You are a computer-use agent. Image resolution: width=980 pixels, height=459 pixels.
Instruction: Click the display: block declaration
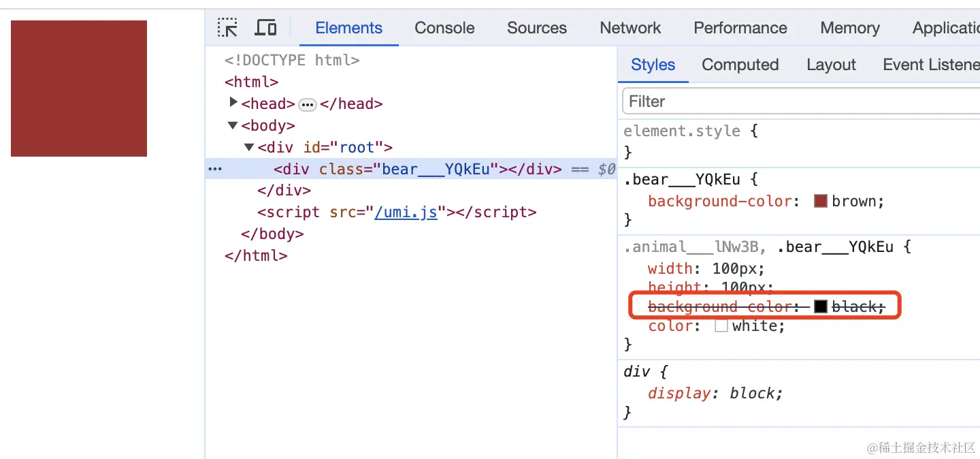[x=715, y=393]
